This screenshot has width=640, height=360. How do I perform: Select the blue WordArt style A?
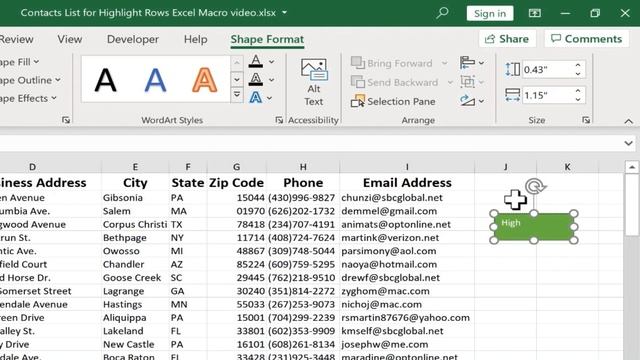pyautogui.click(x=155, y=80)
